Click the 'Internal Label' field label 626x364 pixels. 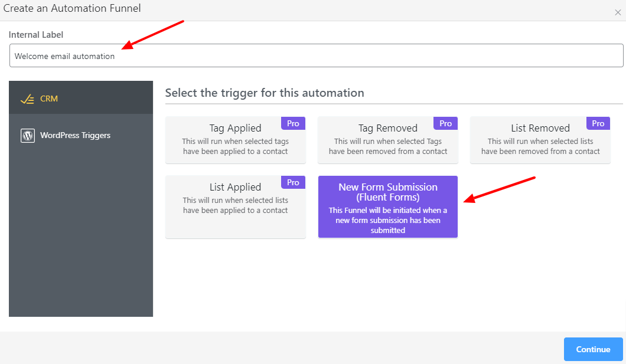[x=36, y=35]
